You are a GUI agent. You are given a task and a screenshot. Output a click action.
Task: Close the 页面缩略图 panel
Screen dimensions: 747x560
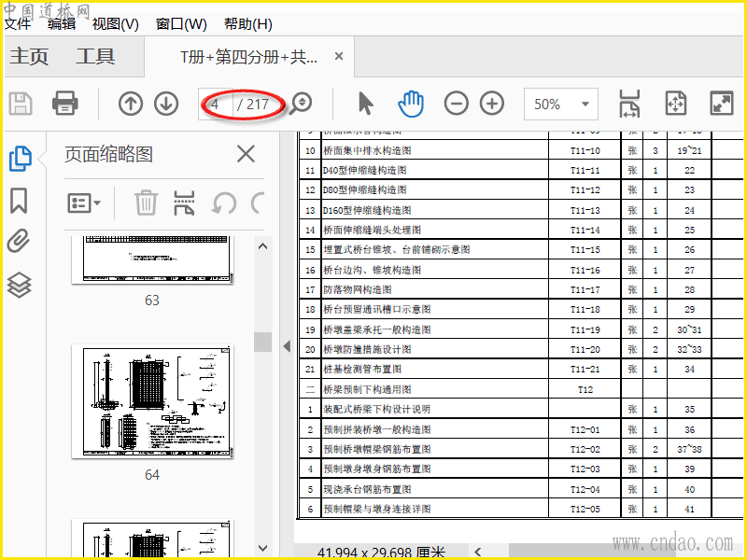click(x=246, y=154)
